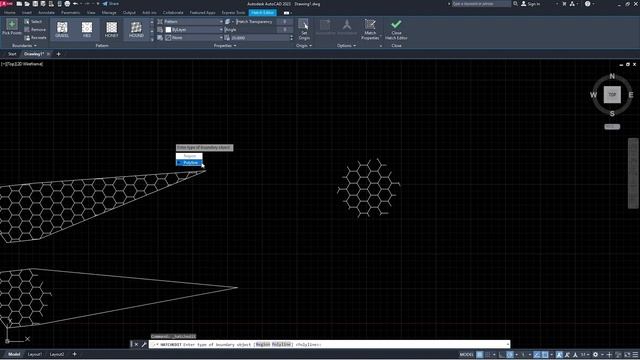Click TOP face of the ViewCube
The height and width of the screenshot is (360, 640).
tap(612, 95)
